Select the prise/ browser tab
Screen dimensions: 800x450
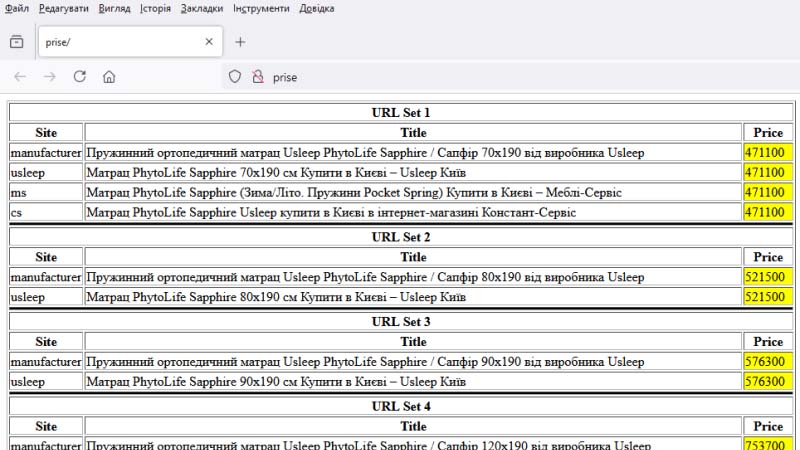[131, 42]
